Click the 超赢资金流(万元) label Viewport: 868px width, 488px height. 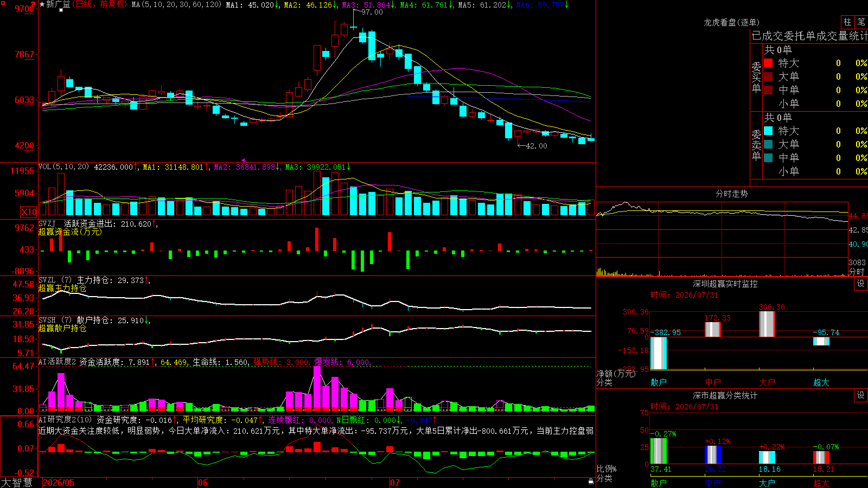tap(70, 232)
